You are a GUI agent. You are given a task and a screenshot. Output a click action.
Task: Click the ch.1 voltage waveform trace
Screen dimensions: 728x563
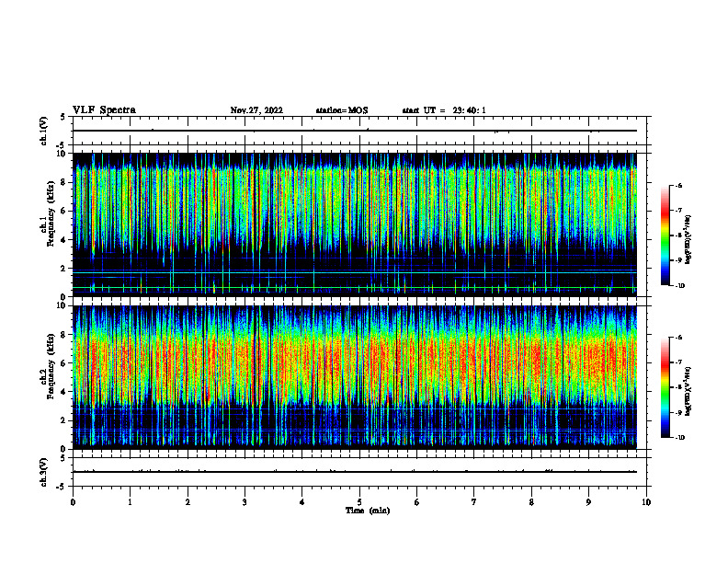[355, 131]
